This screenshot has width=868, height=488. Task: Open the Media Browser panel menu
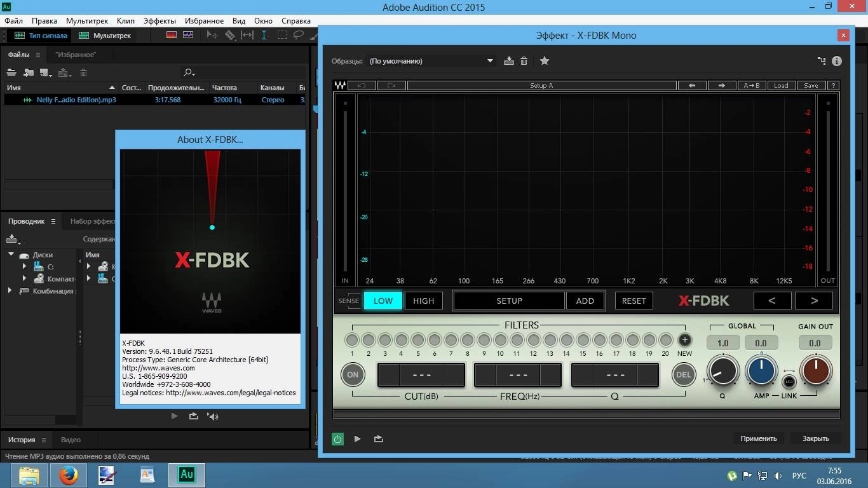point(53,222)
